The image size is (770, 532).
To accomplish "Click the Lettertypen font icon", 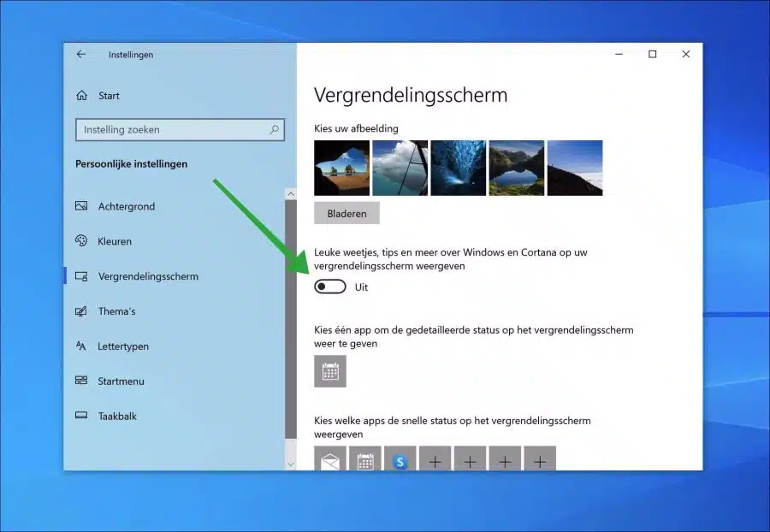I will [x=81, y=346].
